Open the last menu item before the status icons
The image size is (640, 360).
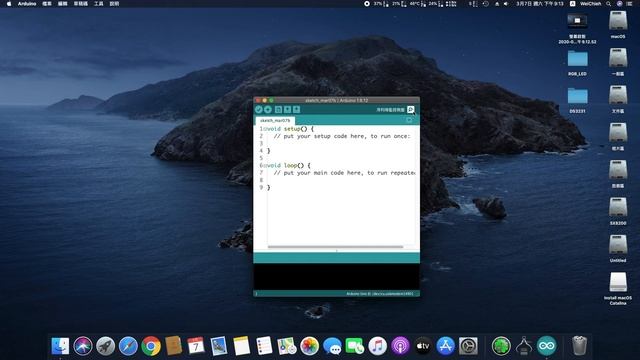click(x=114, y=4)
